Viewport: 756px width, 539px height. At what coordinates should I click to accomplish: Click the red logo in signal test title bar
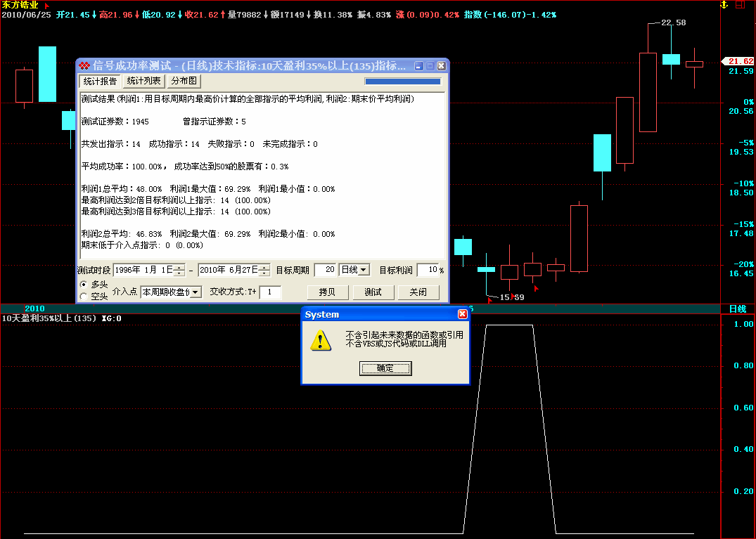84,66
